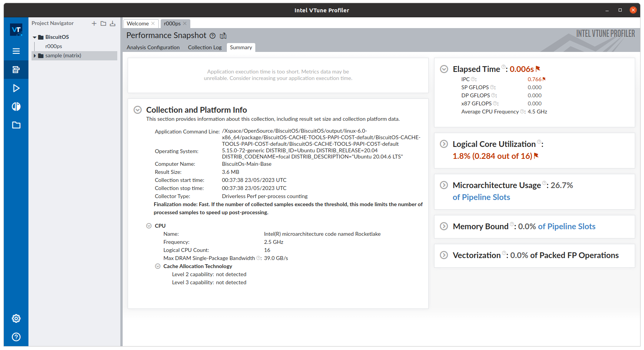
Task: Select r000ps result in Project Navigator
Action: pos(53,46)
